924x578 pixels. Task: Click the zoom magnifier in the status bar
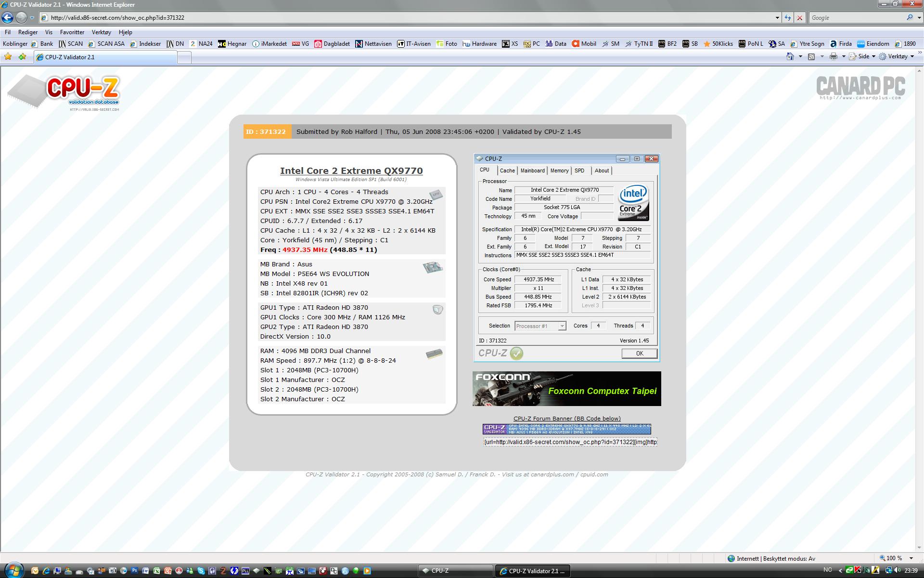883,558
